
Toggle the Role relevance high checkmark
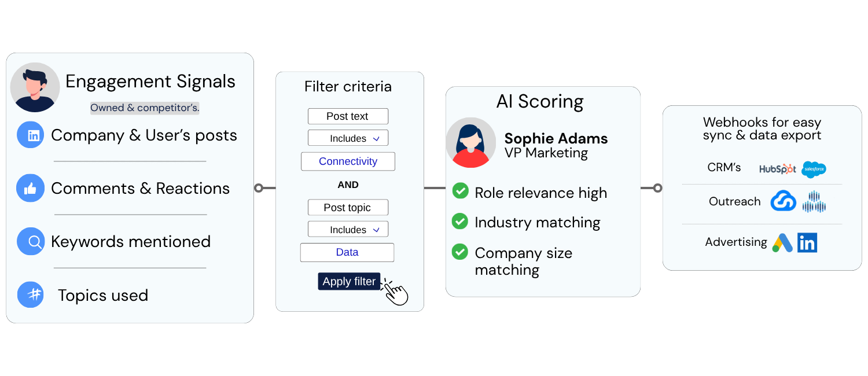point(460,190)
